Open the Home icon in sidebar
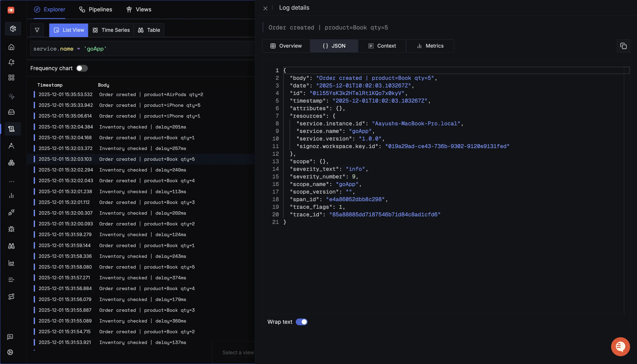Viewport: 637px width, 364px height. pyautogui.click(x=12, y=47)
